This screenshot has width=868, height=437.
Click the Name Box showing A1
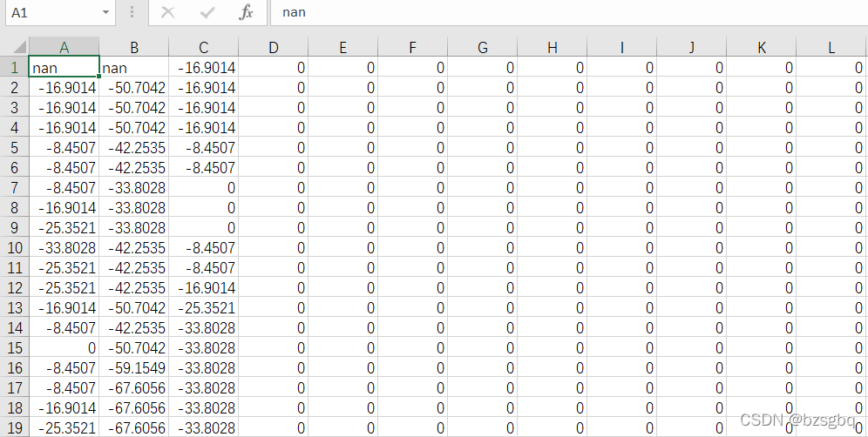coord(60,12)
